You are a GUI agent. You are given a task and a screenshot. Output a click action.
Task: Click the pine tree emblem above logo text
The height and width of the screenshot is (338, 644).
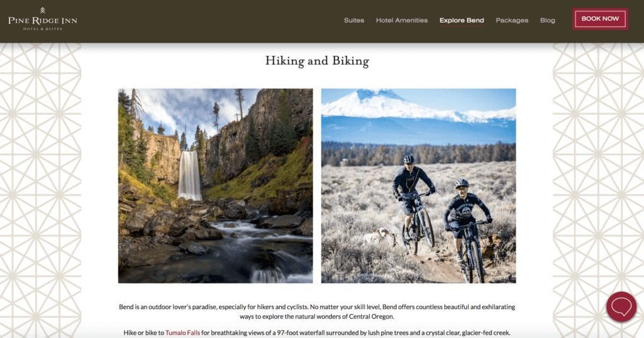point(43,10)
